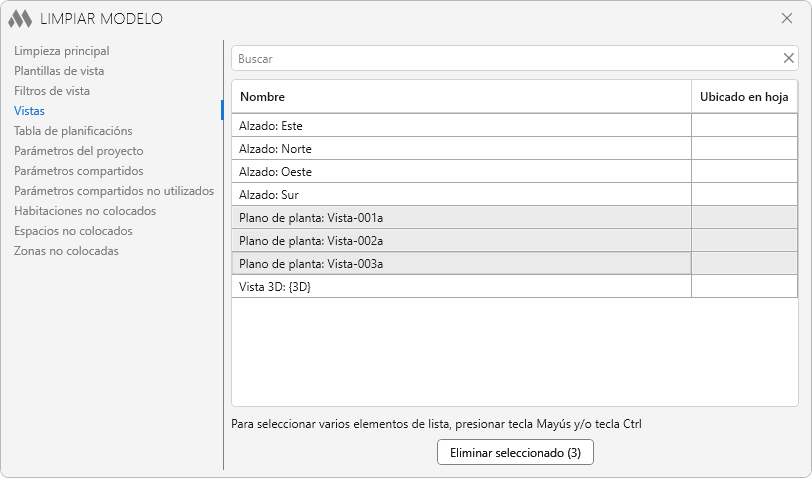Viewport: 812px width, 478px height.
Task: Sort by the Nombre column header
Action: pos(460,97)
